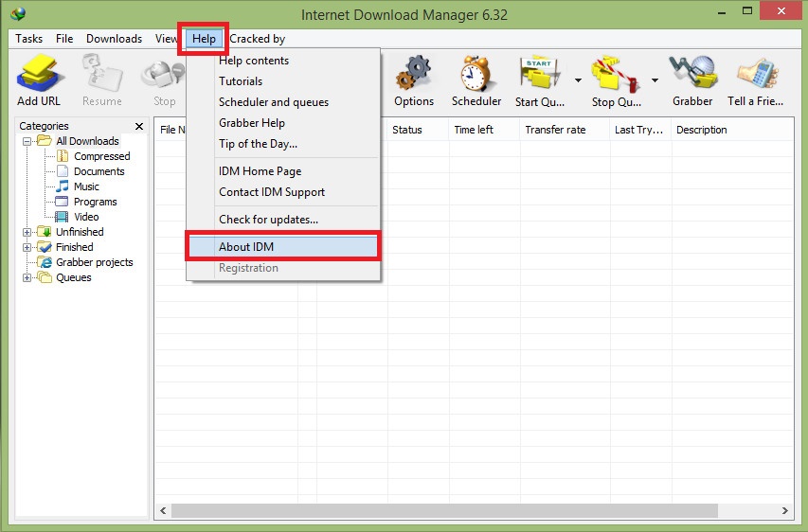
Task: Click the horizontal scrollbar thumb
Action: click(444, 510)
